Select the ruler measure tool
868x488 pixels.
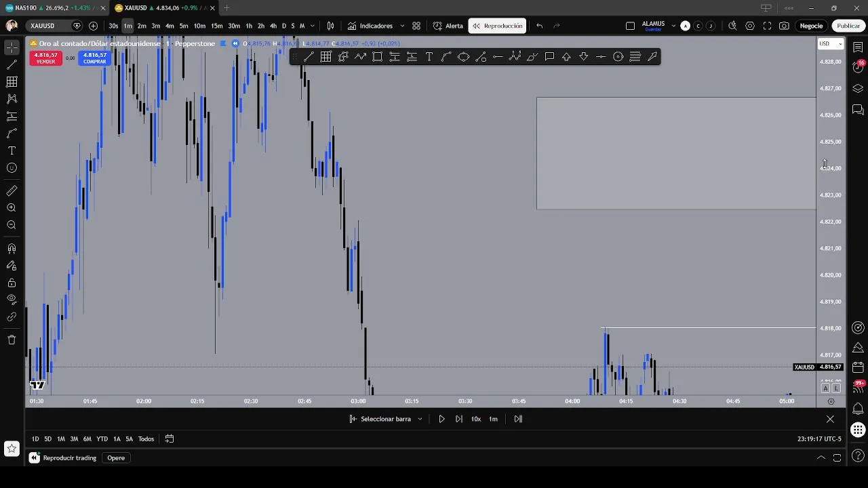pyautogui.click(x=12, y=191)
